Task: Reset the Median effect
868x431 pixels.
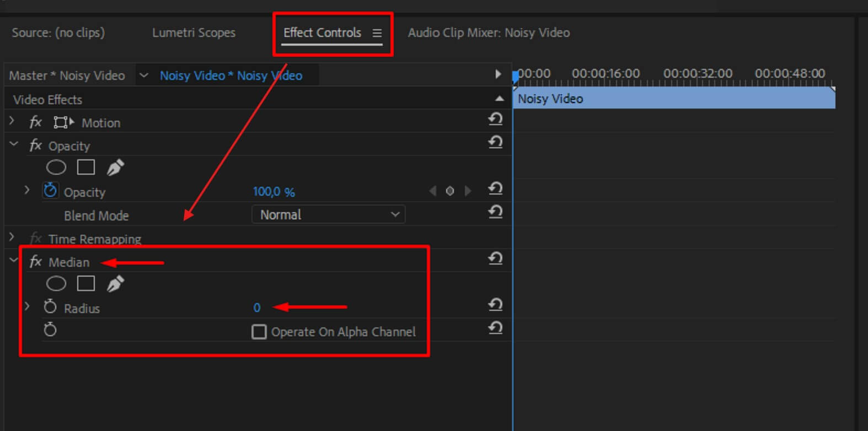Action: pyautogui.click(x=495, y=258)
